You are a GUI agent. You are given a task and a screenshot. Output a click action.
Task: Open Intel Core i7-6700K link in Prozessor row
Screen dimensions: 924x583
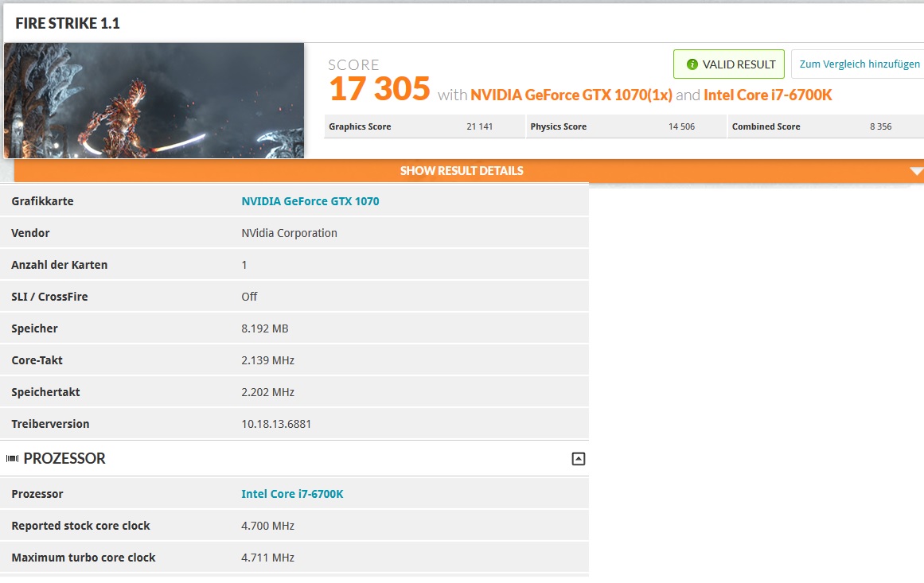292,494
